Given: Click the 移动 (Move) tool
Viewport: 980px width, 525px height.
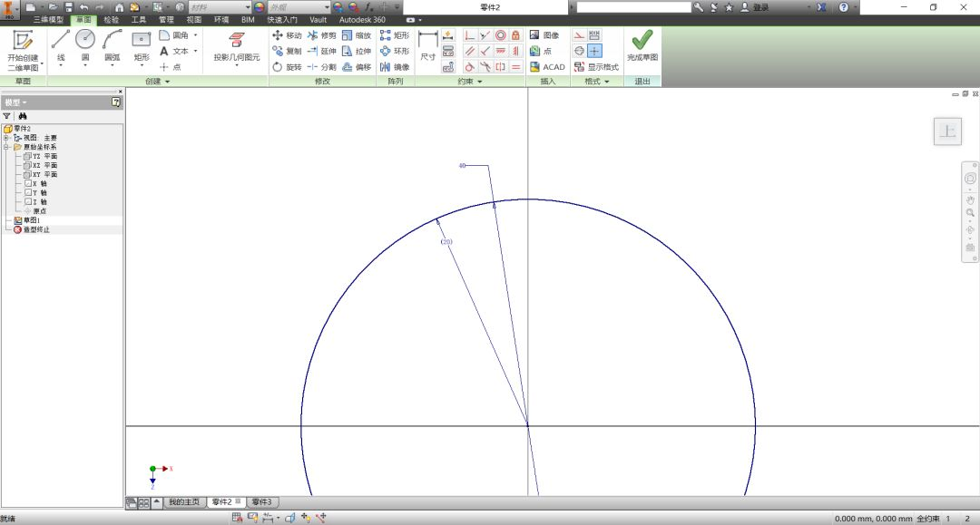Looking at the screenshot, I should pyautogui.click(x=287, y=35).
